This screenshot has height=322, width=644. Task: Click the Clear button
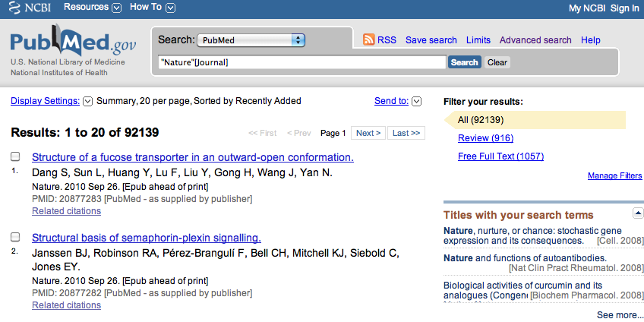pos(497,62)
